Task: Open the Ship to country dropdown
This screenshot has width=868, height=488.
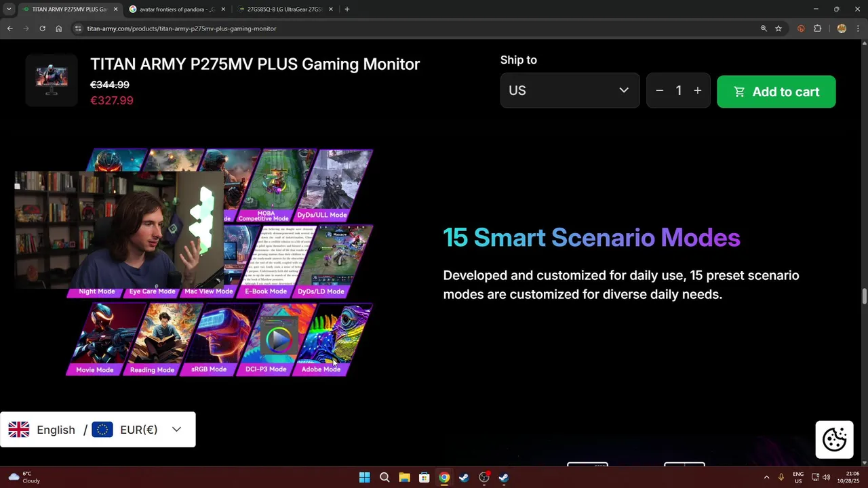Action: click(570, 90)
